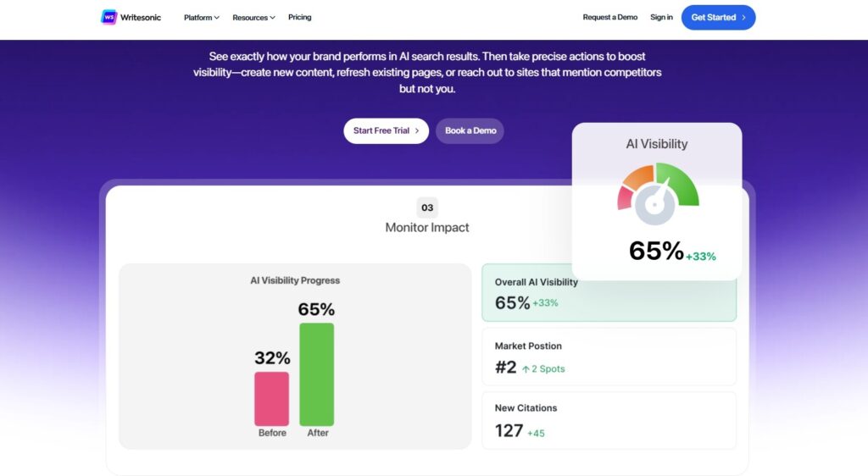Open the Sign in page
The image size is (868, 476).
(661, 18)
